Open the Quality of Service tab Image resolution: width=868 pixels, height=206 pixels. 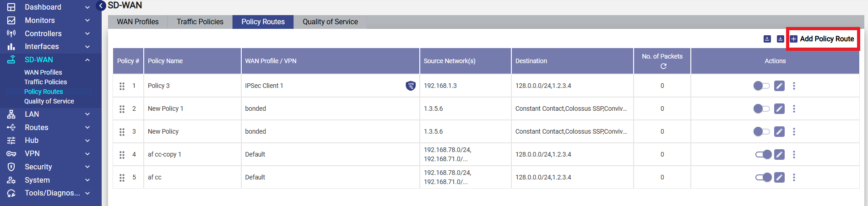(330, 22)
